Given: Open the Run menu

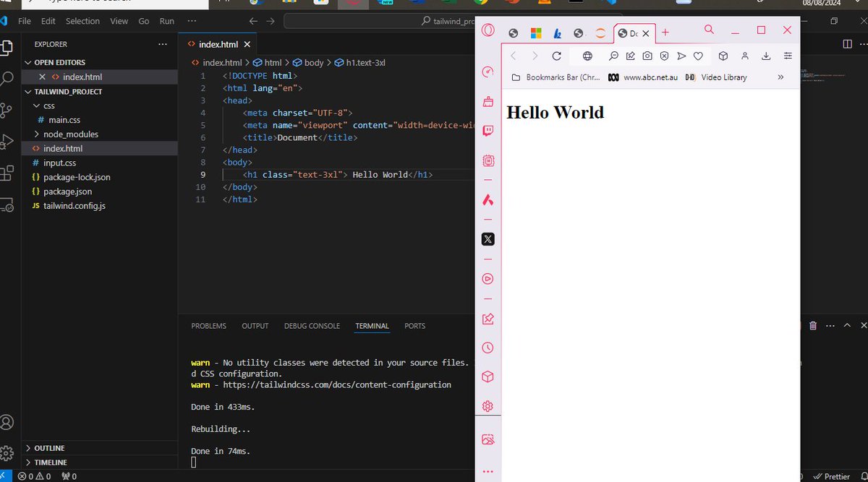Looking at the screenshot, I should coord(167,21).
